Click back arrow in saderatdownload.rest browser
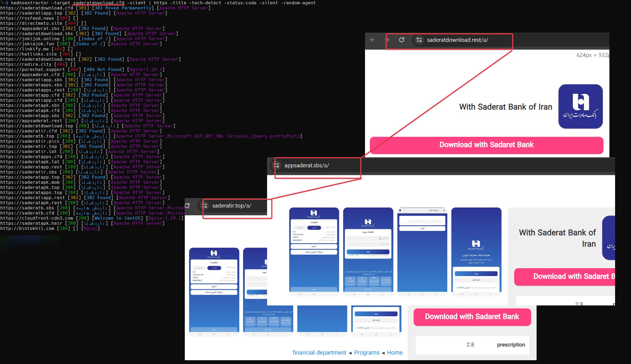This screenshot has height=364, width=631. coord(373,40)
